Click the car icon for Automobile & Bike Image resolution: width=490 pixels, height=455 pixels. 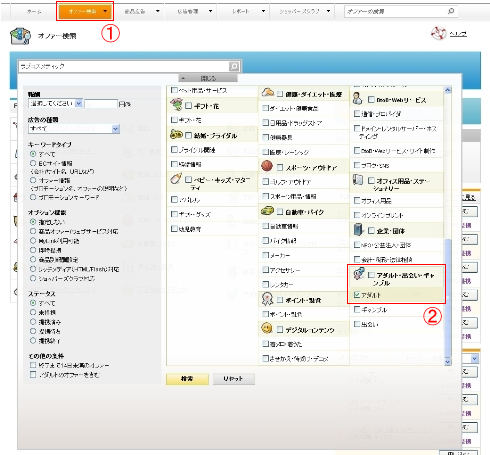267,211
